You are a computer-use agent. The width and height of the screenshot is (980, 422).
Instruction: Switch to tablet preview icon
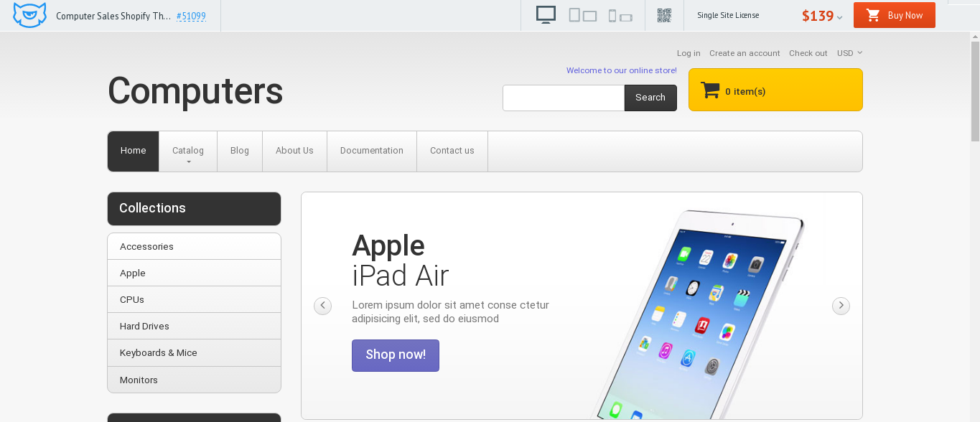[x=583, y=15]
